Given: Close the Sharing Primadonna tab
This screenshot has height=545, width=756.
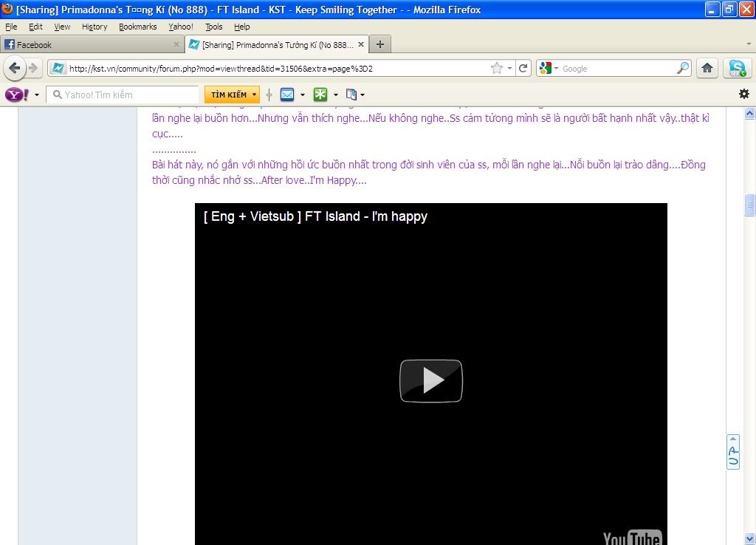Looking at the screenshot, I should coord(360,44).
